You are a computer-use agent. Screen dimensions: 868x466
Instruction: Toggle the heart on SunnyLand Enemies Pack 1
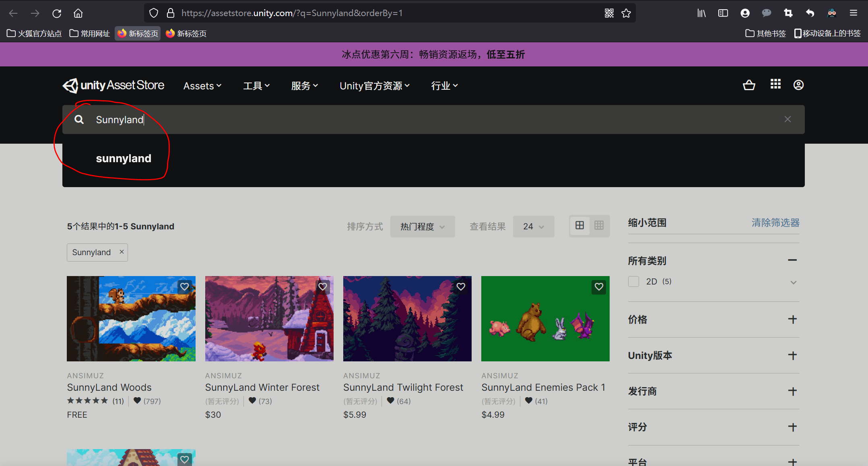point(598,287)
